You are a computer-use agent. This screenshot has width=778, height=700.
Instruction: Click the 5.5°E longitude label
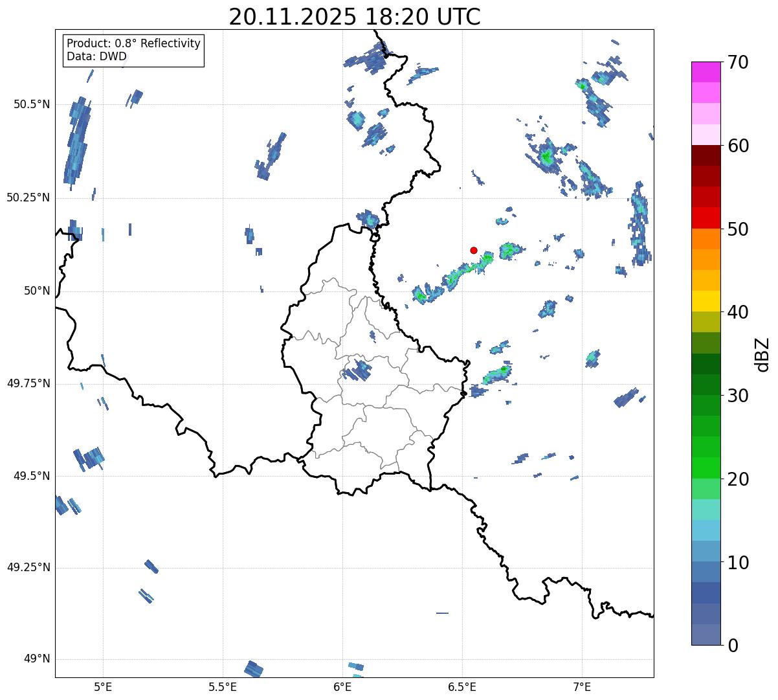pyautogui.click(x=223, y=686)
